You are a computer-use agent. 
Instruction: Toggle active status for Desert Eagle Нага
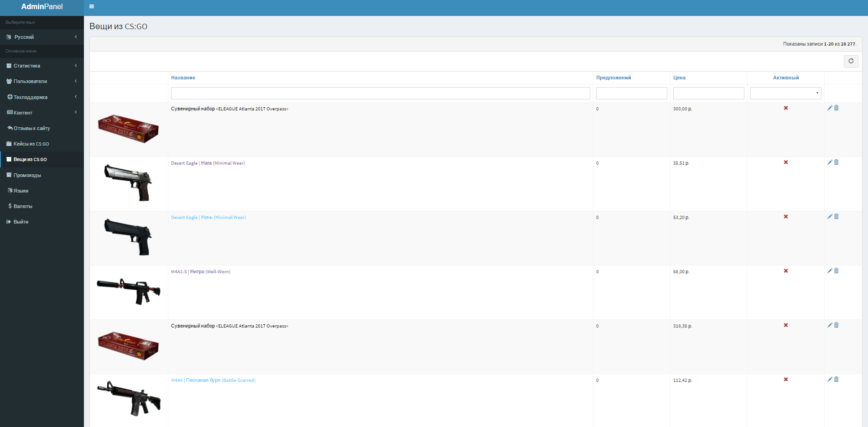(x=786, y=162)
